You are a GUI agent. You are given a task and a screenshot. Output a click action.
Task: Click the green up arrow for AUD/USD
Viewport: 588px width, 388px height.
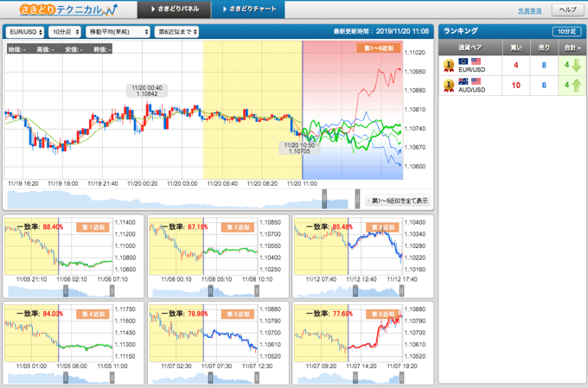point(577,86)
